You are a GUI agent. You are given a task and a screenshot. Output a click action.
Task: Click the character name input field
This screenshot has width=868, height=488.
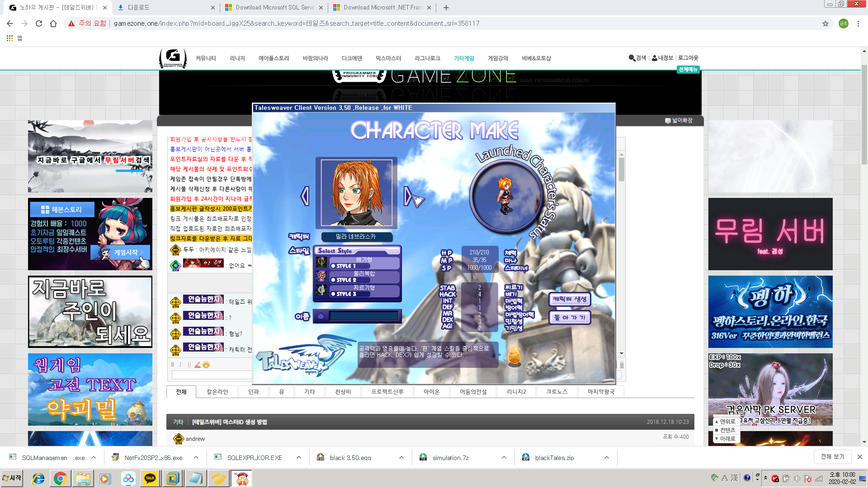pyautogui.click(x=363, y=316)
